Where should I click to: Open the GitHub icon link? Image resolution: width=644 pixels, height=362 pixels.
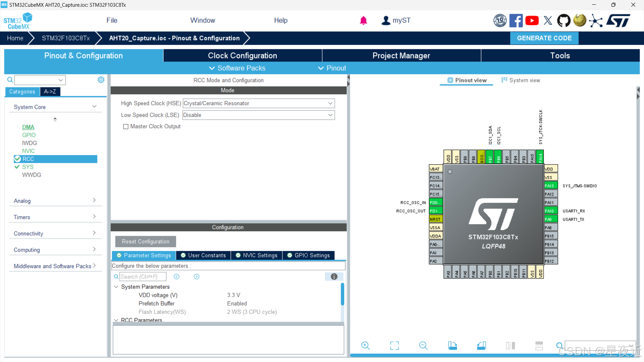coord(563,21)
